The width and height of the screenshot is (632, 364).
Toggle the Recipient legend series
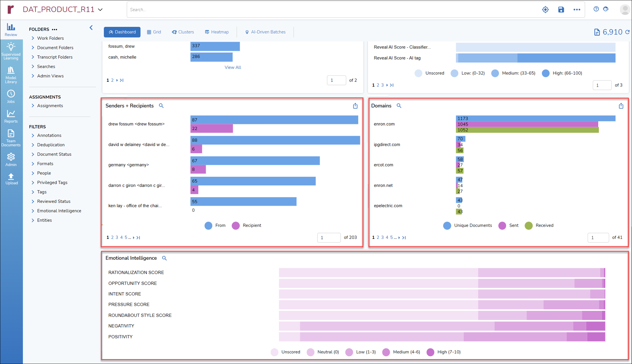pyautogui.click(x=247, y=225)
